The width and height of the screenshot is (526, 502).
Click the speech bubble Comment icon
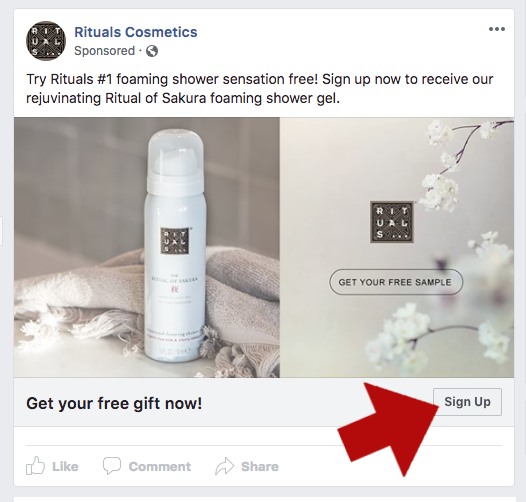(112, 465)
